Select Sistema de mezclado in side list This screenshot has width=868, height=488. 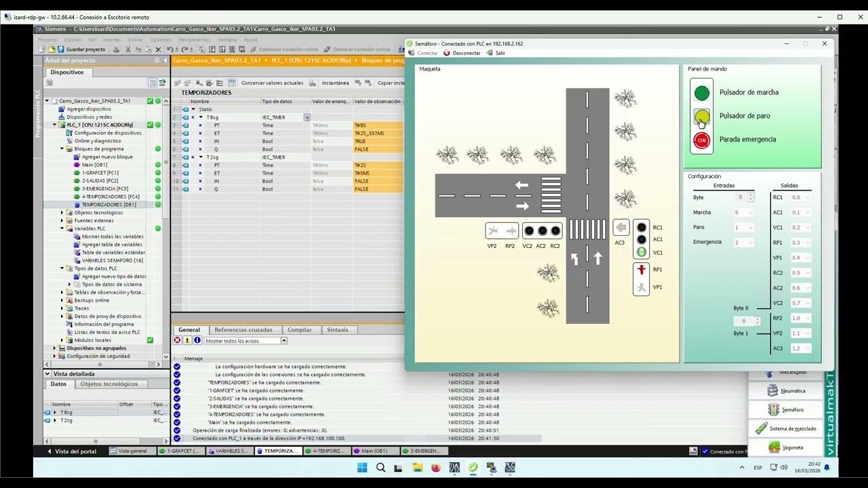click(x=785, y=429)
